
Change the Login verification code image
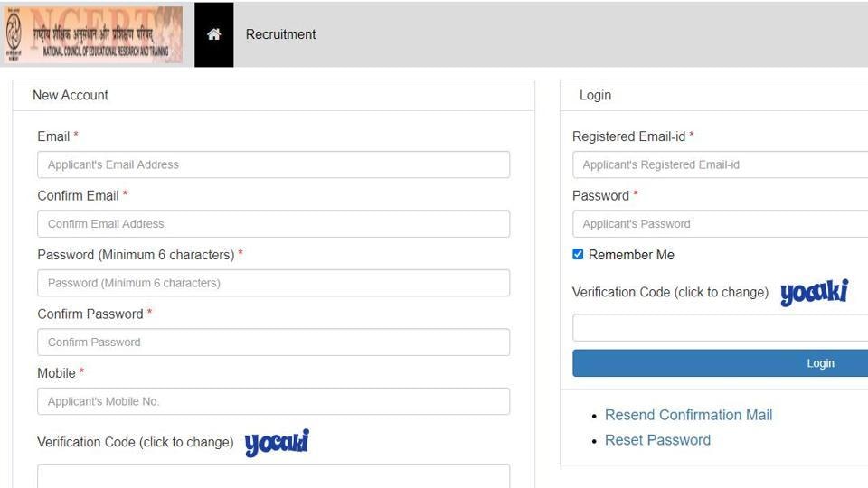[x=814, y=292]
